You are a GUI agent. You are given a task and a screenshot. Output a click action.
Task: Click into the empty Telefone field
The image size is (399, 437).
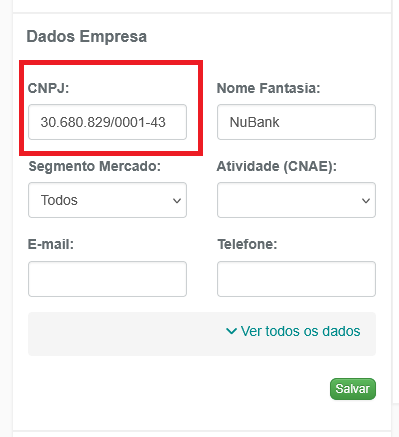(296, 279)
